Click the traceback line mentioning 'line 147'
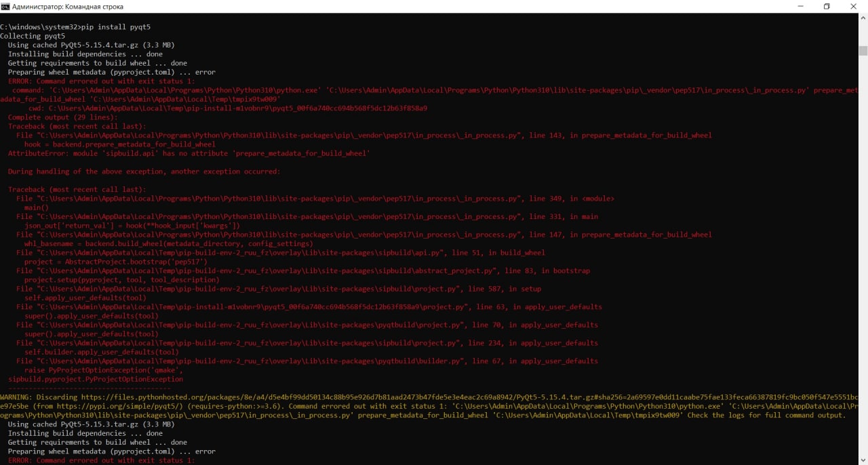The image size is (868, 465). pyautogui.click(x=364, y=235)
